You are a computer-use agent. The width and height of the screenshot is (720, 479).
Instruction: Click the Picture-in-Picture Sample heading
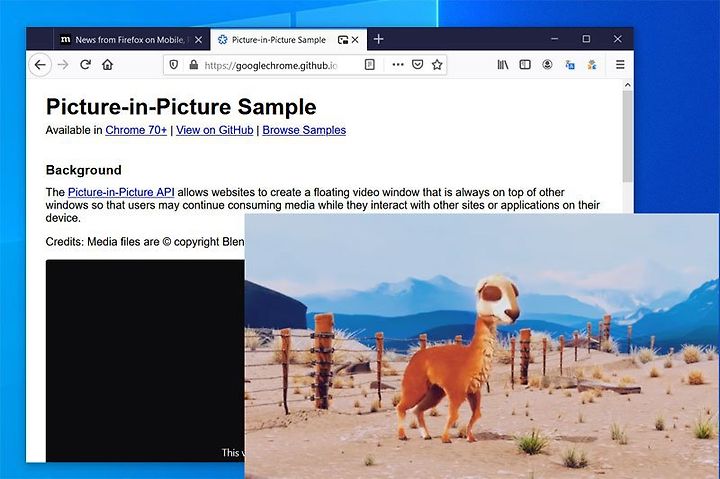pos(181,107)
